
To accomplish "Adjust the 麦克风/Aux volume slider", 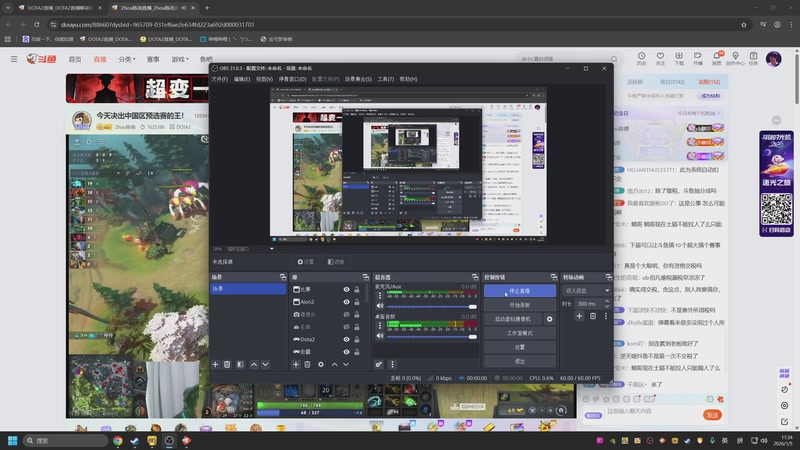I will (432, 306).
